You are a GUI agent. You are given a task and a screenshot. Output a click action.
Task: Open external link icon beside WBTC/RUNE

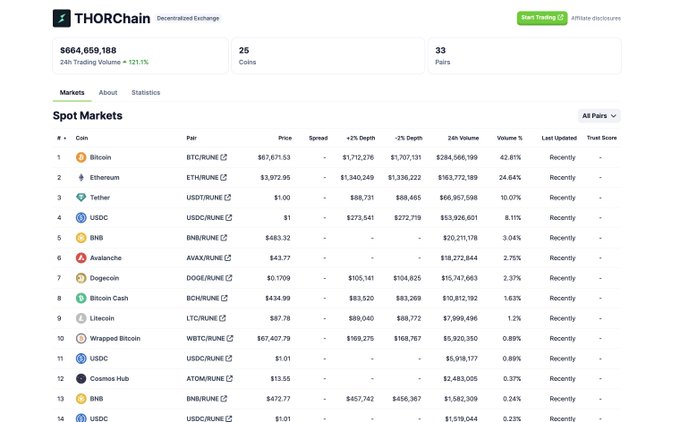[230, 338]
